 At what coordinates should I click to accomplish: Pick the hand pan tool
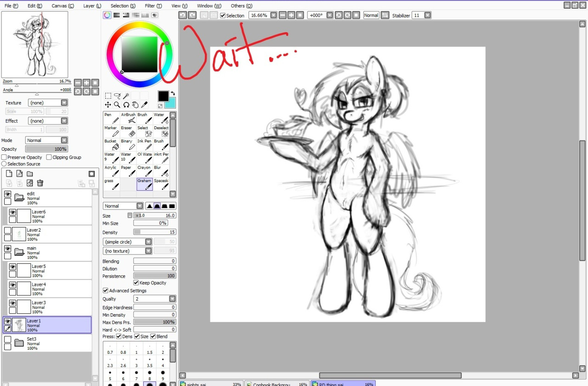pyautogui.click(x=135, y=105)
